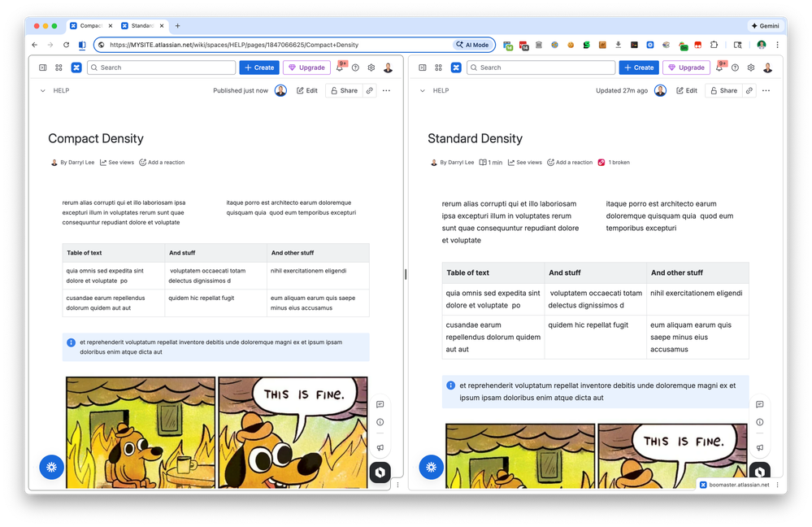Open notifications bell in Compact Density pane
This screenshot has height=527, width=812.
(341, 67)
